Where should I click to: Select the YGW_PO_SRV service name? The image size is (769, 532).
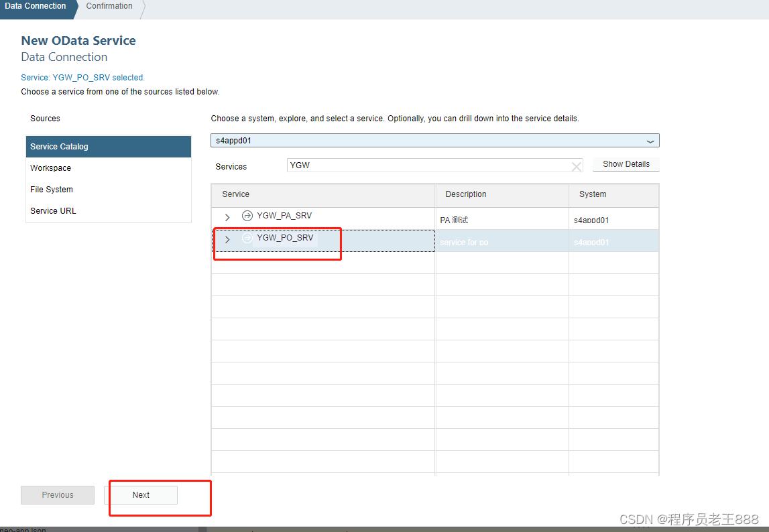coord(285,238)
